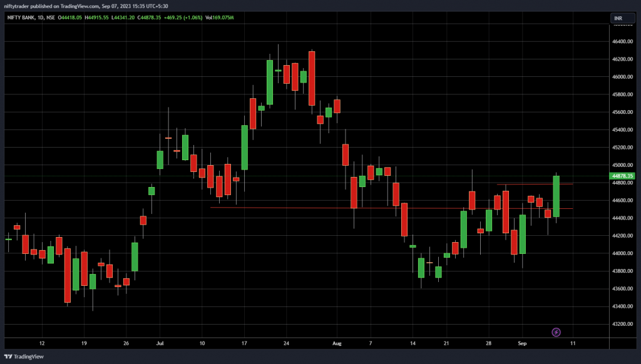
Task: Click the 46400.00 price axis label
Action: 622,42
